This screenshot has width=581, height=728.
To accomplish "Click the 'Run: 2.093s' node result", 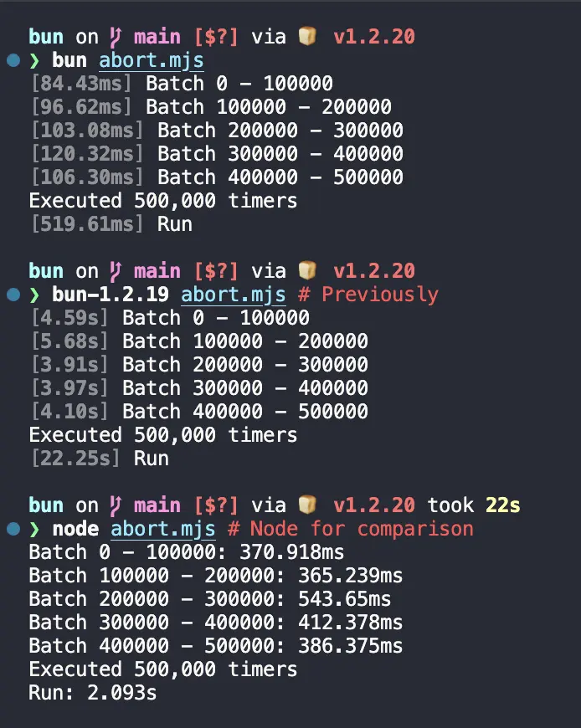I will [93, 693].
